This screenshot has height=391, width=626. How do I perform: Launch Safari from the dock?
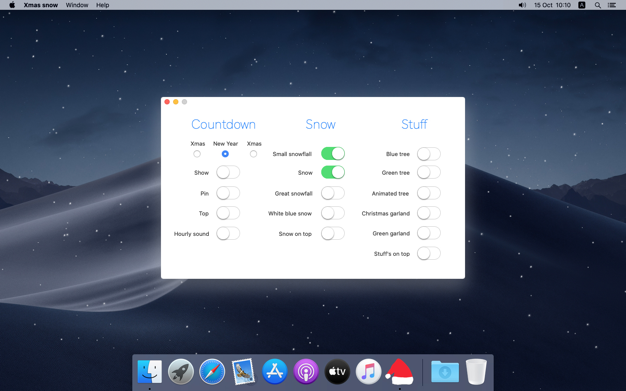point(212,372)
